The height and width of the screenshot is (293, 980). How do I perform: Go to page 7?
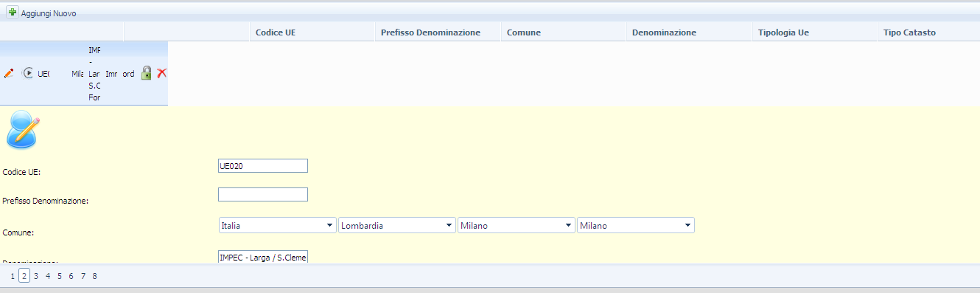[83, 276]
